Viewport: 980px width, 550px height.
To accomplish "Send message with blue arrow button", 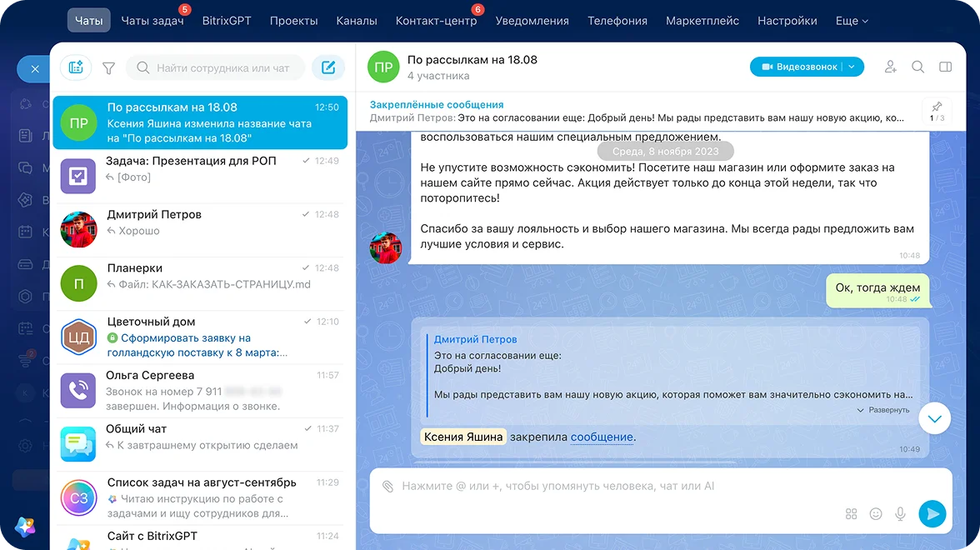I will 932,513.
